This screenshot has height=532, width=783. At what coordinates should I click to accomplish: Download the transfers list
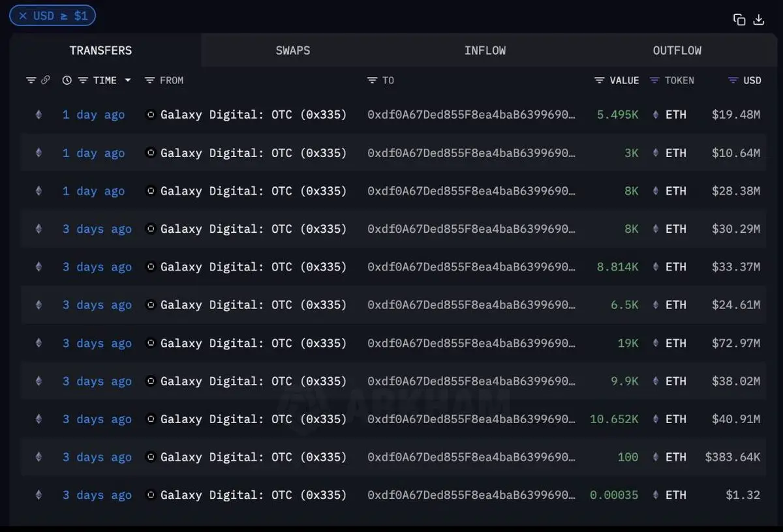coord(759,20)
